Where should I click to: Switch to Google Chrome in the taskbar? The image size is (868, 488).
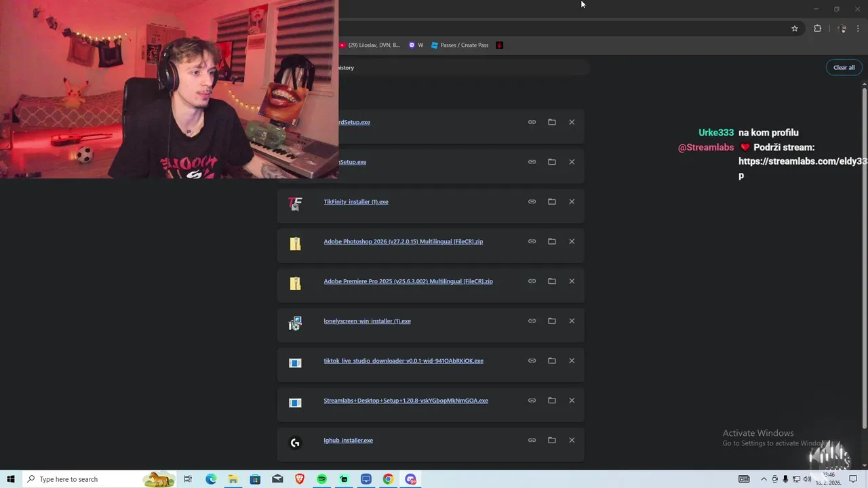coord(388,479)
